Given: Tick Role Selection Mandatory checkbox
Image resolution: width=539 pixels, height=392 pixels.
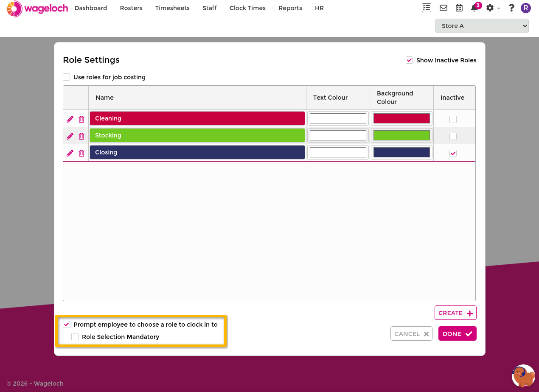Looking at the screenshot, I should pyautogui.click(x=75, y=337).
